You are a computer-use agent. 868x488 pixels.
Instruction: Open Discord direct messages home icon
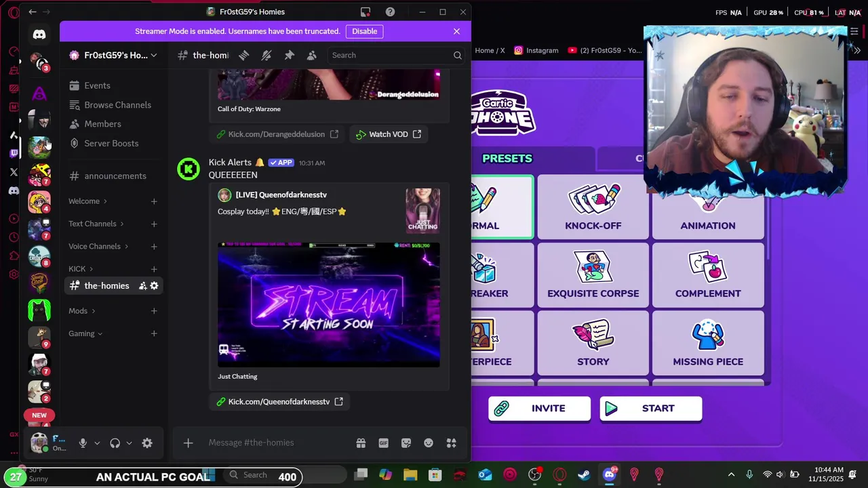tap(39, 34)
